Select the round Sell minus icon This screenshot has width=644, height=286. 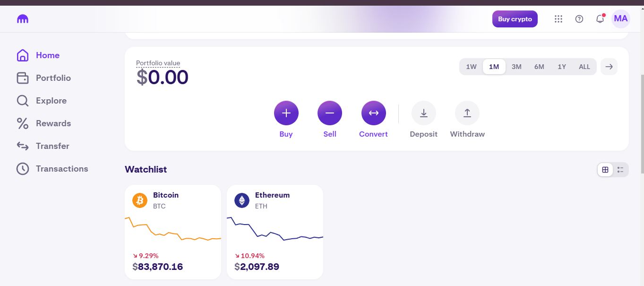click(330, 113)
